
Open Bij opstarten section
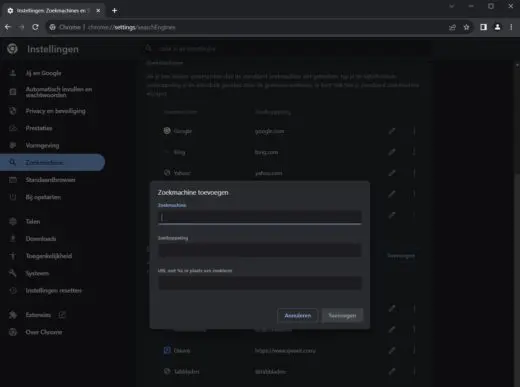[43, 197]
